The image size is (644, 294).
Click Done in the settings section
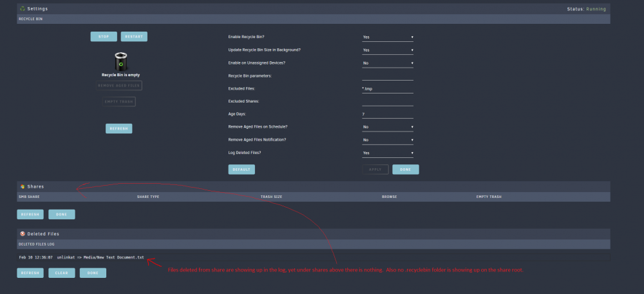(406, 170)
